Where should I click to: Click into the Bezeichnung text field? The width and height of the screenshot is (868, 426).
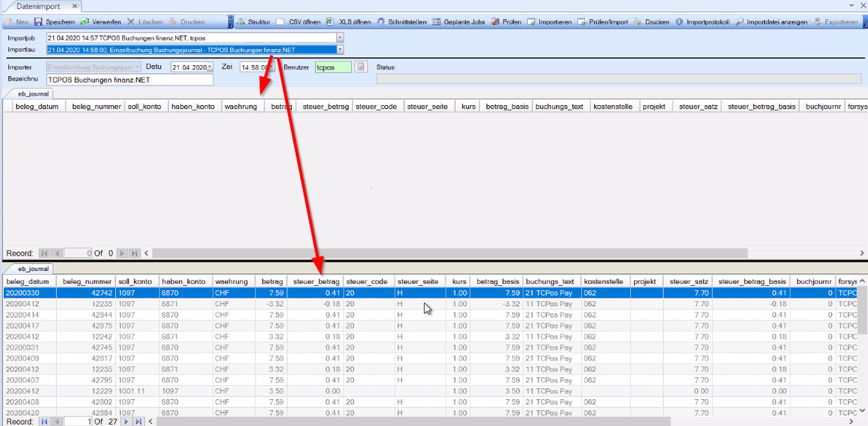click(129, 80)
